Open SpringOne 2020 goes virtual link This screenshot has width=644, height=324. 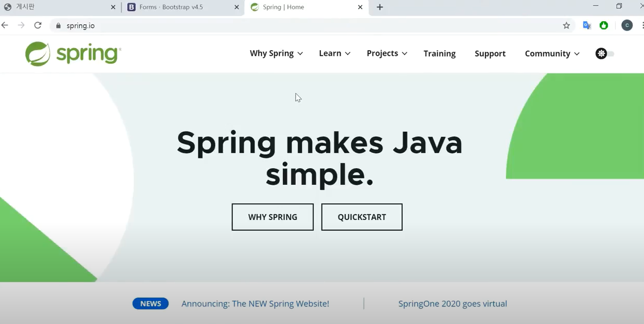pyautogui.click(x=452, y=304)
